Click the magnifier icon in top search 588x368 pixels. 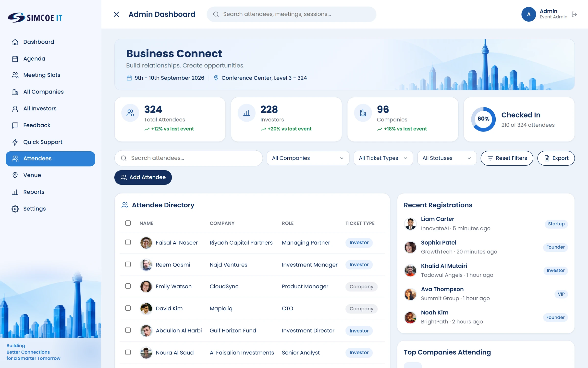pyautogui.click(x=216, y=14)
